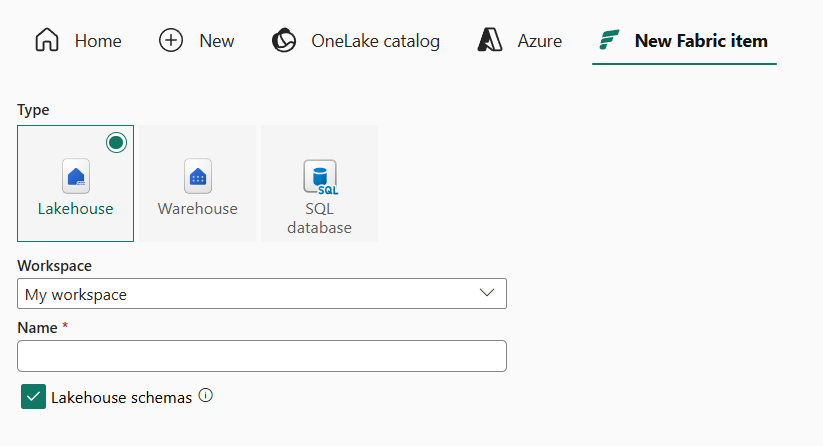The image size is (823, 446).
Task: Focus the Name input field
Action: click(262, 356)
